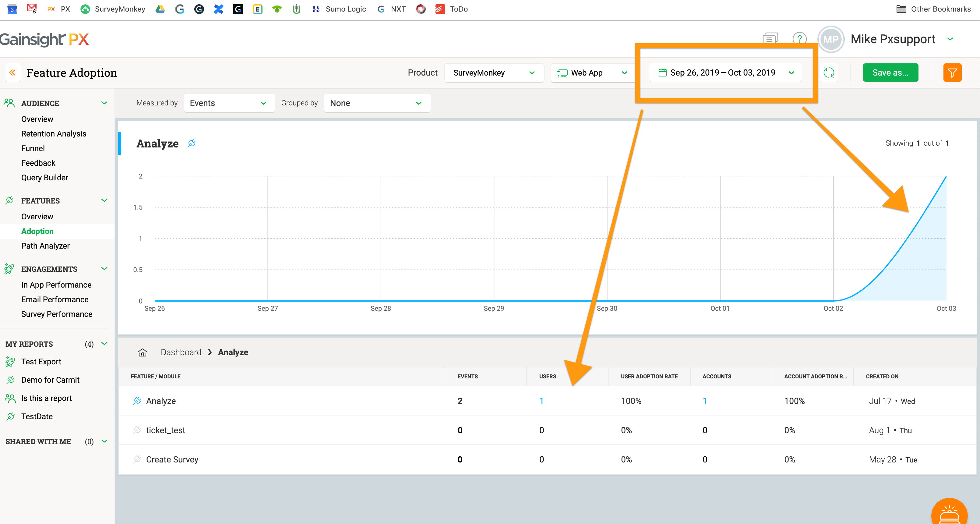Open Email Performance
The height and width of the screenshot is (524, 980).
click(x=55, y=299)
